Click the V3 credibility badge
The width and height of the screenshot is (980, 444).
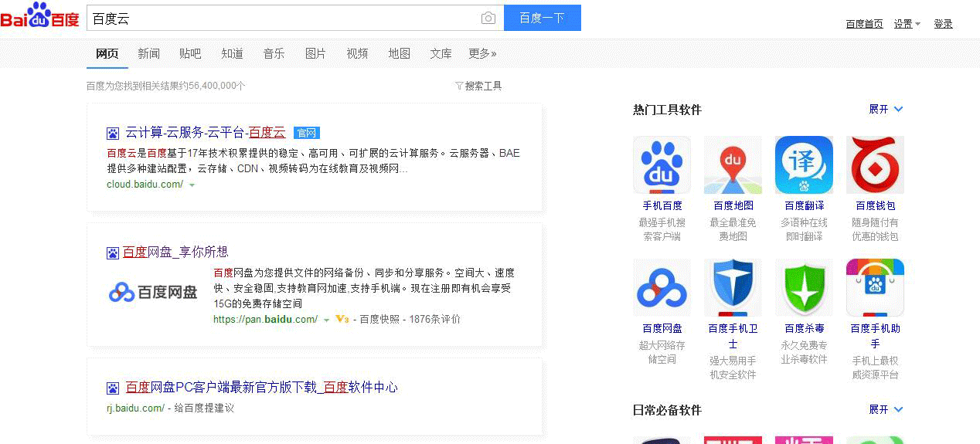click(x=342, y=320)
